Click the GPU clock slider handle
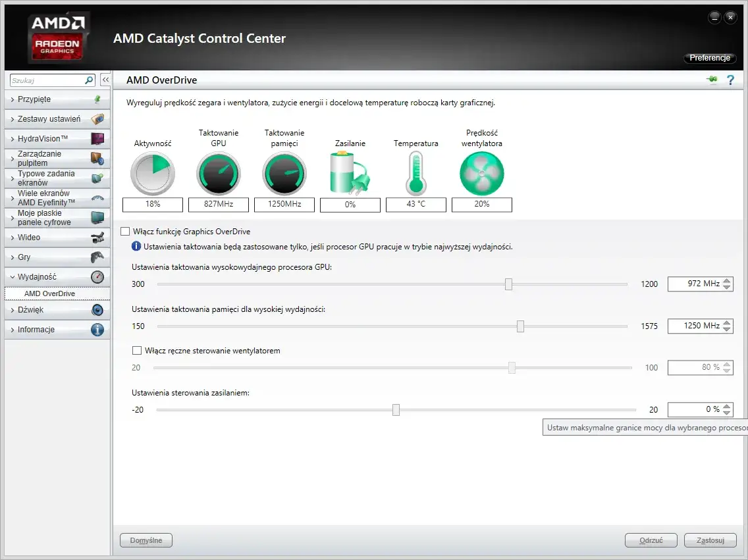 (508, 284)
